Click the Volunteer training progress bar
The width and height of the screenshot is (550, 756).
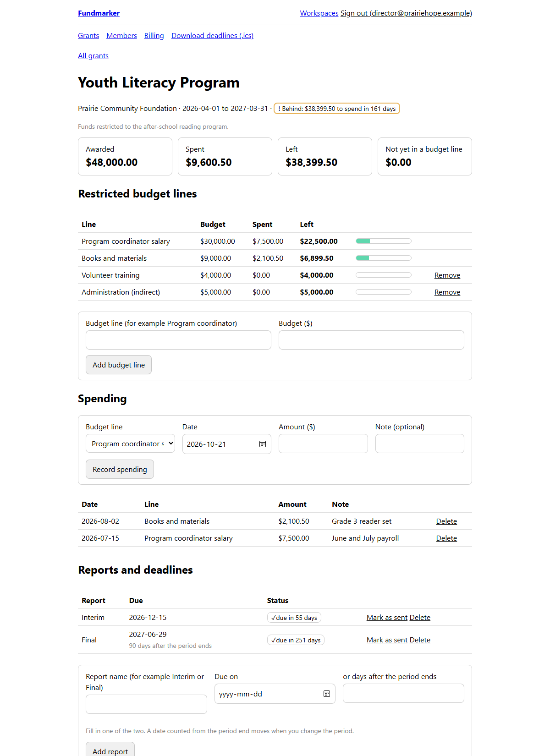pyautogui.click(x=384, y=275)
